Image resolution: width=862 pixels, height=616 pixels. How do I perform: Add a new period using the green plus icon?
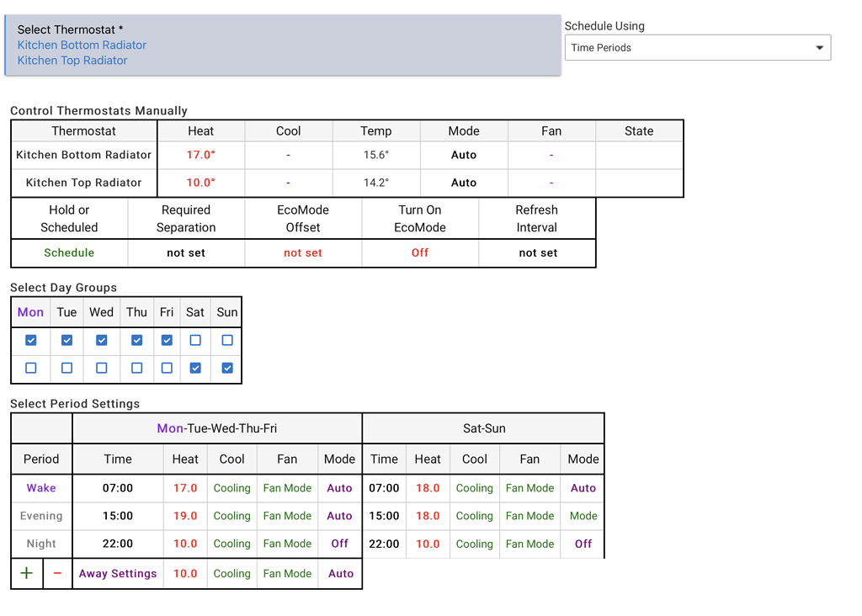(x=25, y=573)
